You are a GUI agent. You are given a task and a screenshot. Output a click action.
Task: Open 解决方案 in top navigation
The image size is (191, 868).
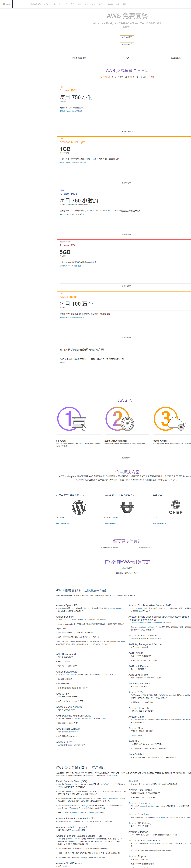pyautogui.click(x=57, y=4)
